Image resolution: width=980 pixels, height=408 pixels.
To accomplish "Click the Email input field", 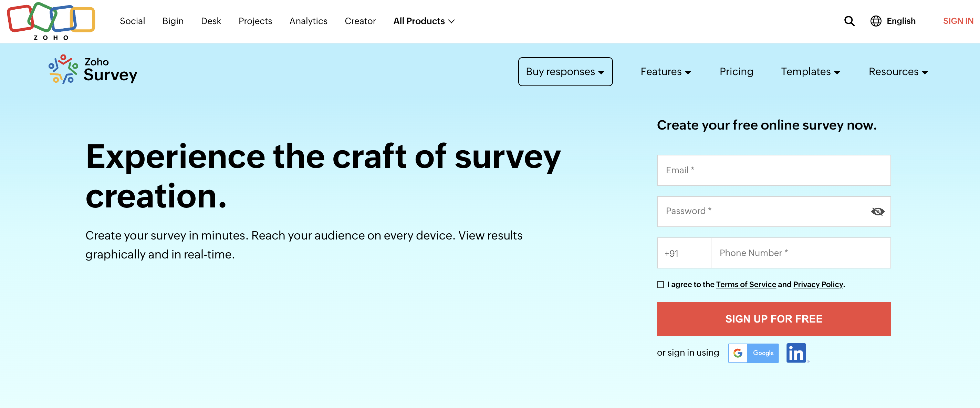I will point(774,170).
